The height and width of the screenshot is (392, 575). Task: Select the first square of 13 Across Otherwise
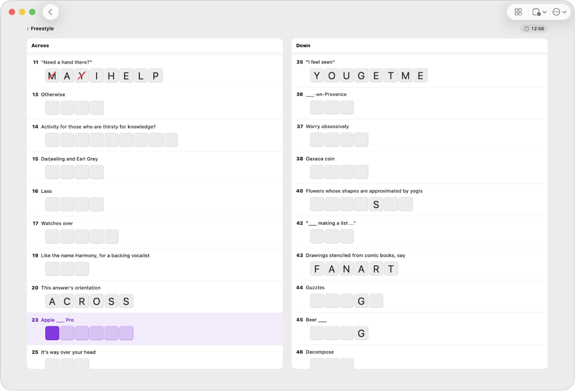pyautogui.click(x=52, y=108)
